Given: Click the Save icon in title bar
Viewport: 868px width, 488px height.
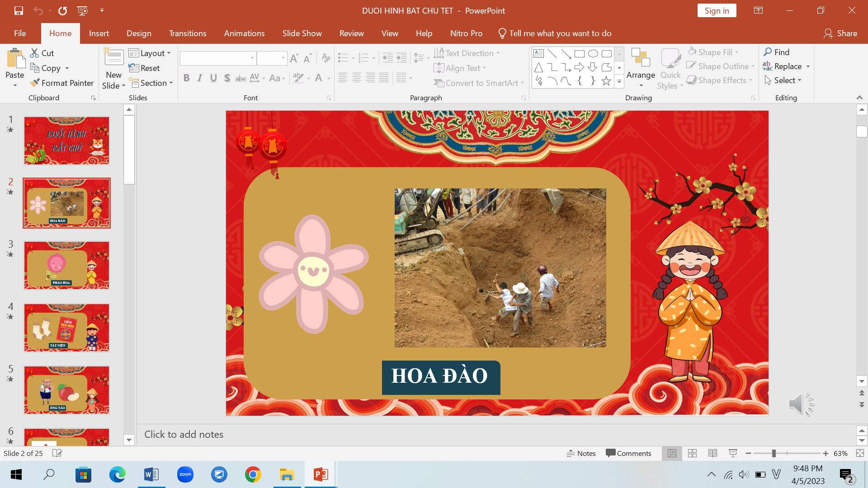Looking at the screenshot, I should tap(19, 10).
